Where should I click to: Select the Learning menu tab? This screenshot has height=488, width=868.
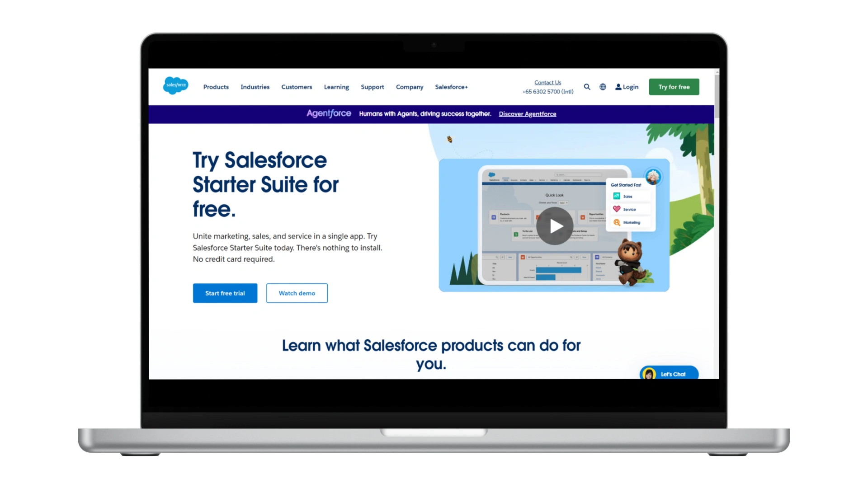point(336,86)
